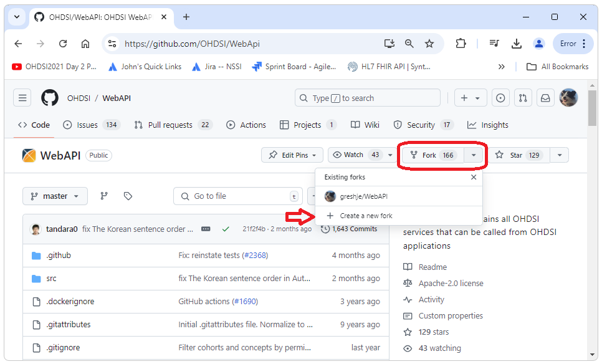
Task: Open the All Bookmarks folder
Action: click(x=557, y=67)
